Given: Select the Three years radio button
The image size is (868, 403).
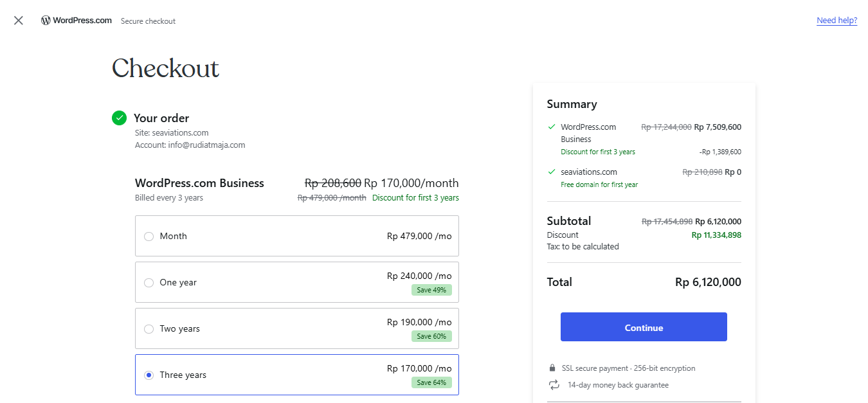Looking at the screenshot, I should [x=149, y=375].
